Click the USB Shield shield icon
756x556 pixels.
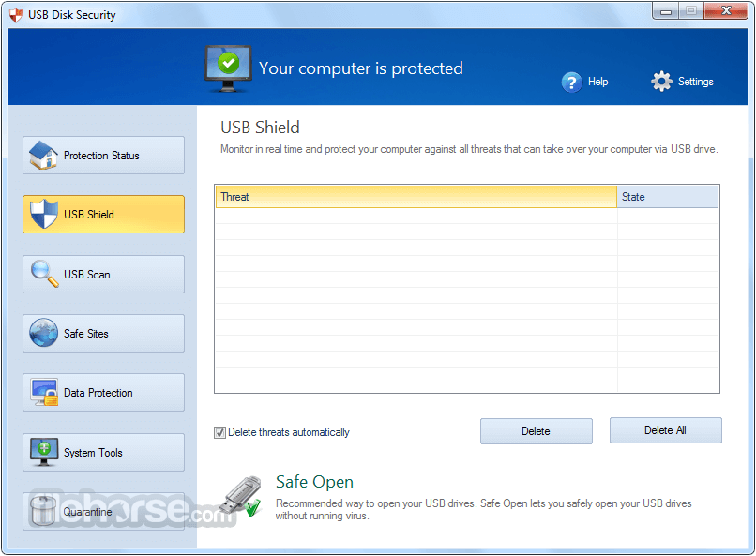tap(43, 214)
